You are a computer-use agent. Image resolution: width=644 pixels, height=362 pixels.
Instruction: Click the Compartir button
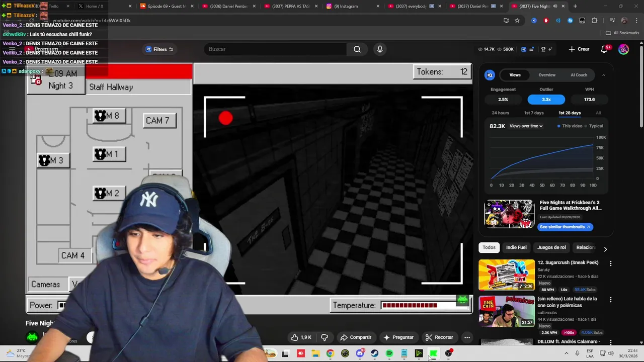(x=356, y=337)
